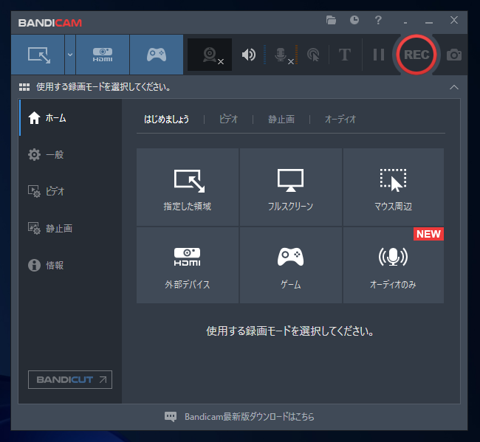Screen dimensions: 480x442
Task: Open the Bandicam最新版ダウンロード link
Action: coord(249,417)
